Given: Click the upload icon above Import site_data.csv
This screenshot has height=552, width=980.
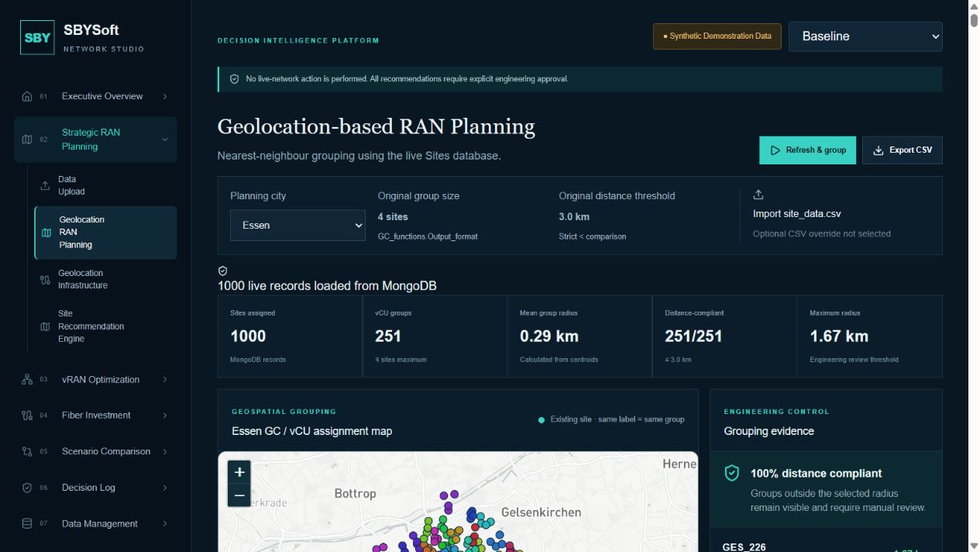Looking at the screenshot, I should tap(758, 195).
